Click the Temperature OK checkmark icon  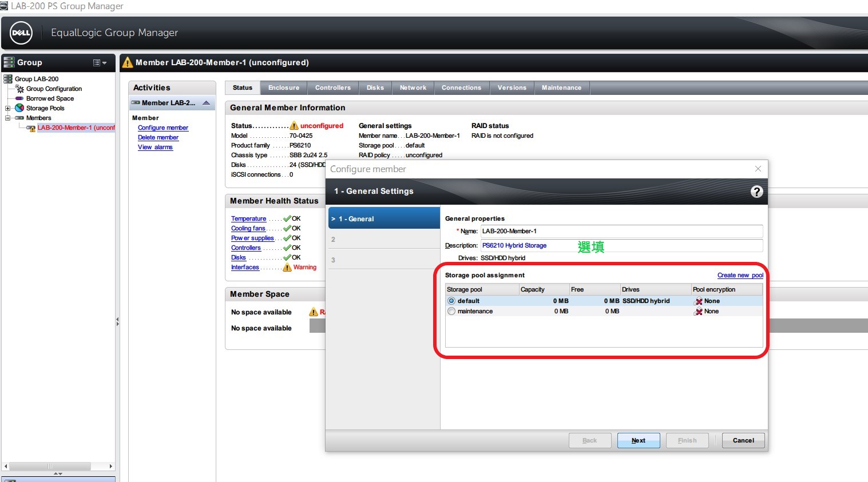[287, 218]
